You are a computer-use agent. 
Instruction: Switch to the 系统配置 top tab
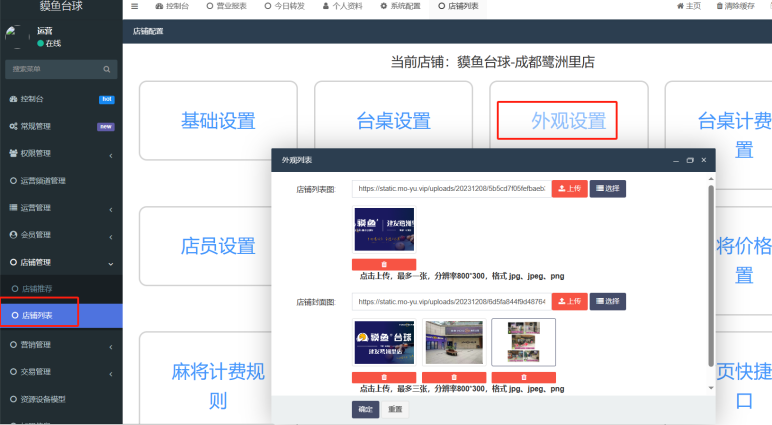coord(400,6)
